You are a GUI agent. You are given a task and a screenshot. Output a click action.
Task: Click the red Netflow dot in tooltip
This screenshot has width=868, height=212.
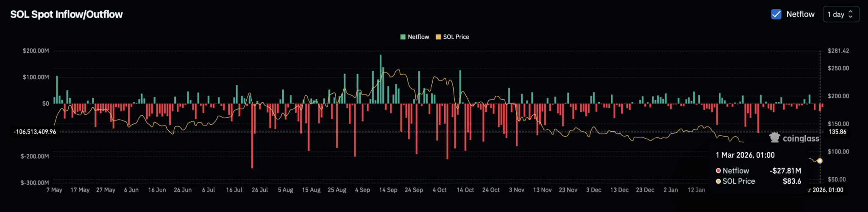click(718, 170)
